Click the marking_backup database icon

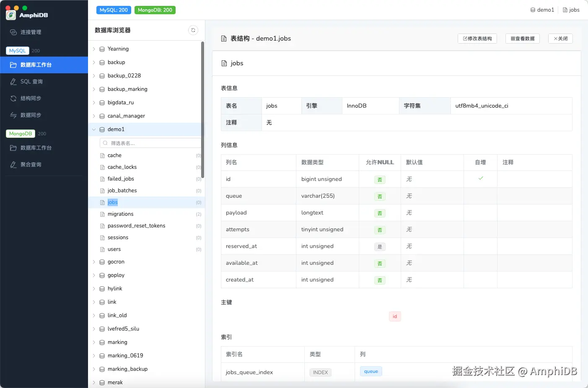[102, 369]
